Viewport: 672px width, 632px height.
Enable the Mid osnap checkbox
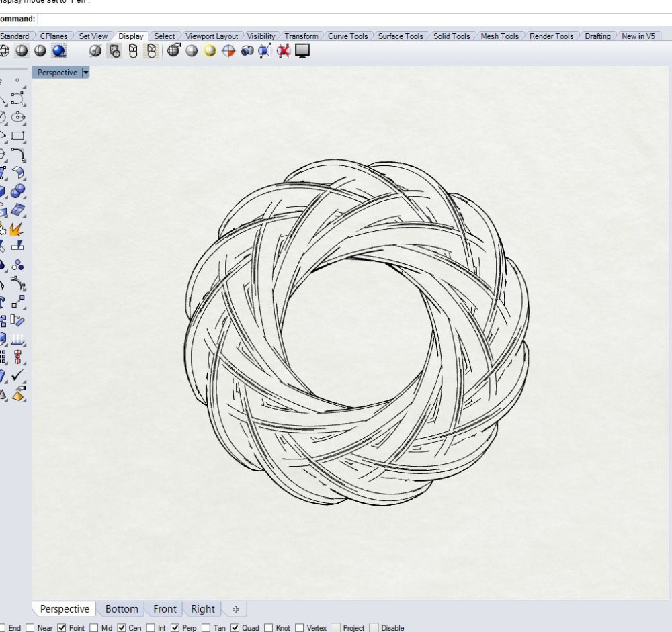(x=94, y=628)
